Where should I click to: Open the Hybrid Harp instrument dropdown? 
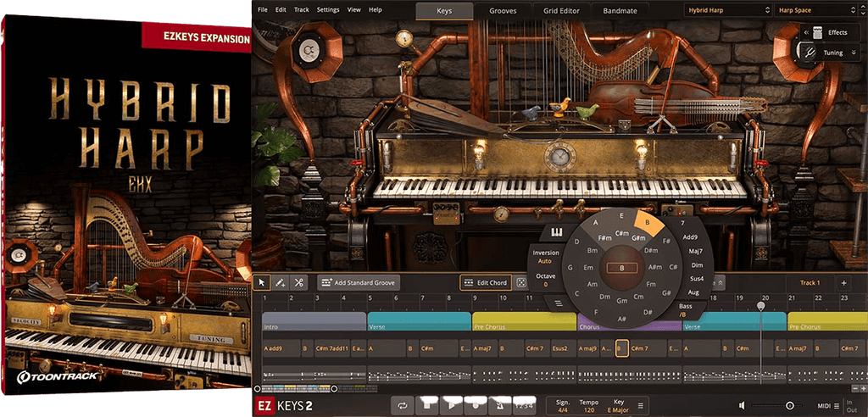click(x=726, y=10)
